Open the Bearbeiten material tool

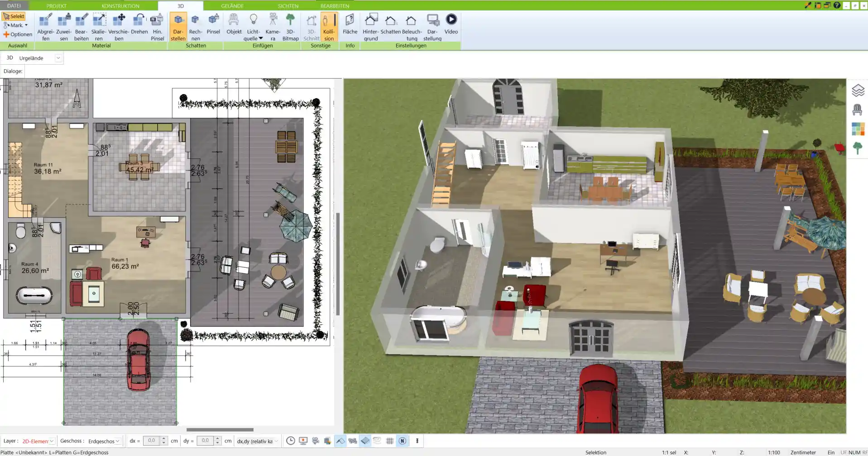(x=81, y=27)
